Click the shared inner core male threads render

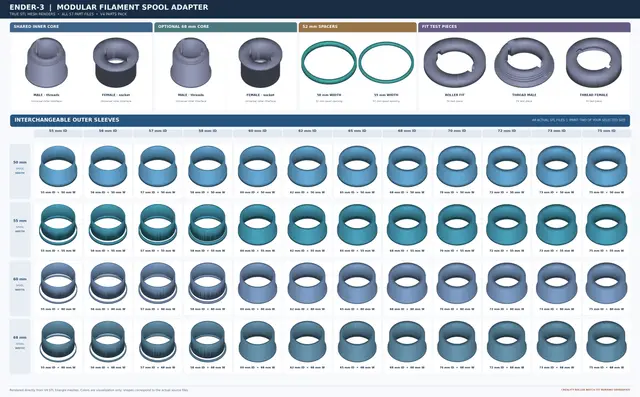(47, 62)
